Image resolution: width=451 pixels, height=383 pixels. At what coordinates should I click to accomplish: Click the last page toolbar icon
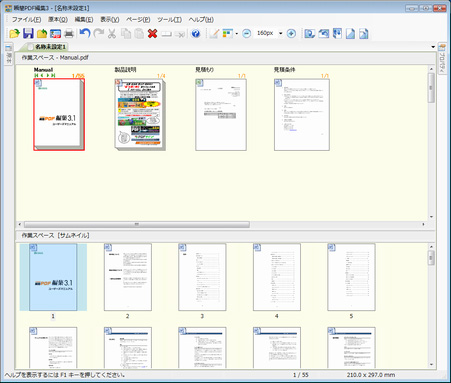click(x=364, y=33)
